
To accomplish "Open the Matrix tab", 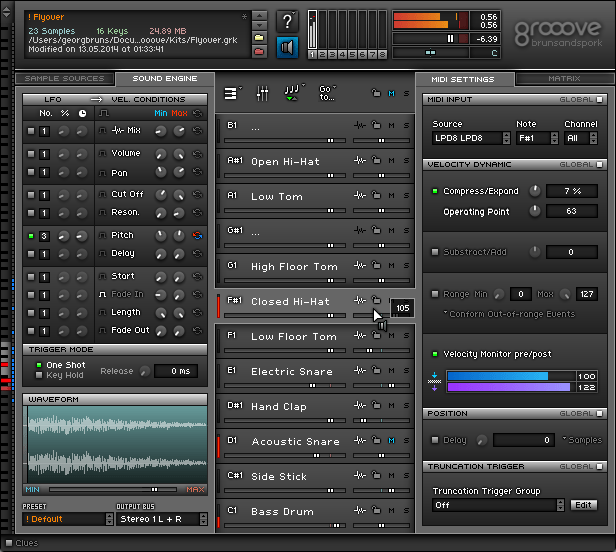I will [x=563, y=78].
